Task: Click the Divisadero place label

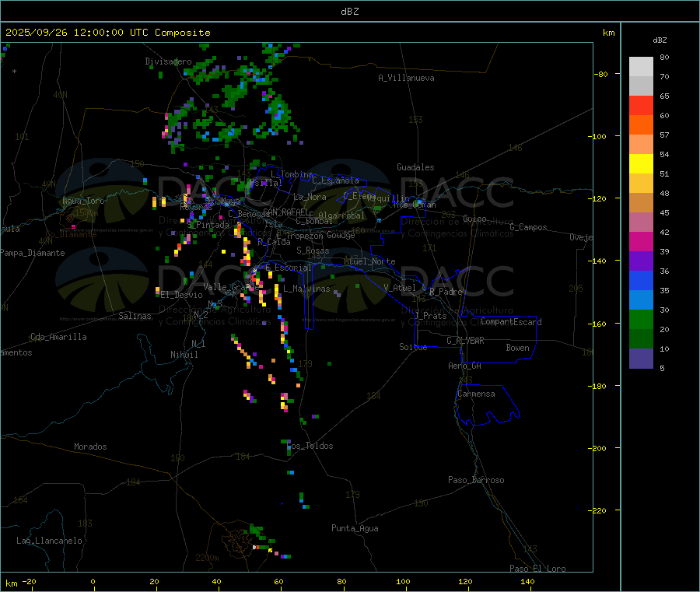Action: click(x=168, y=61)
